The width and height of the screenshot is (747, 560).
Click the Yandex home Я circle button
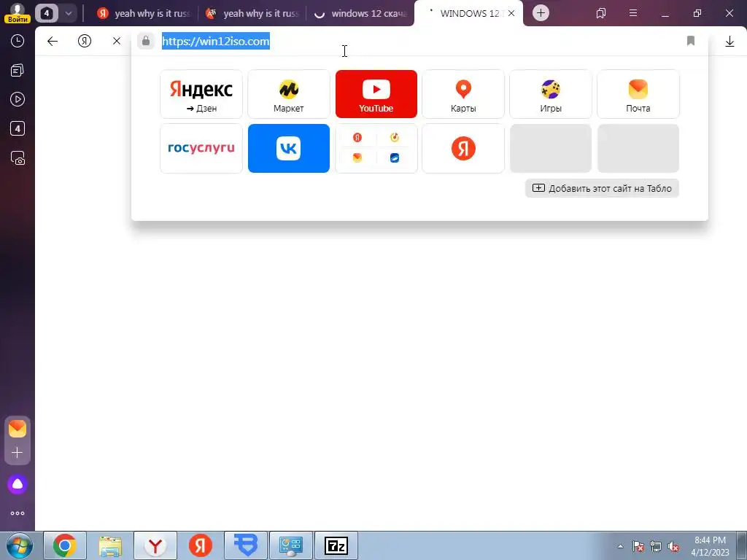coord(85,41)
